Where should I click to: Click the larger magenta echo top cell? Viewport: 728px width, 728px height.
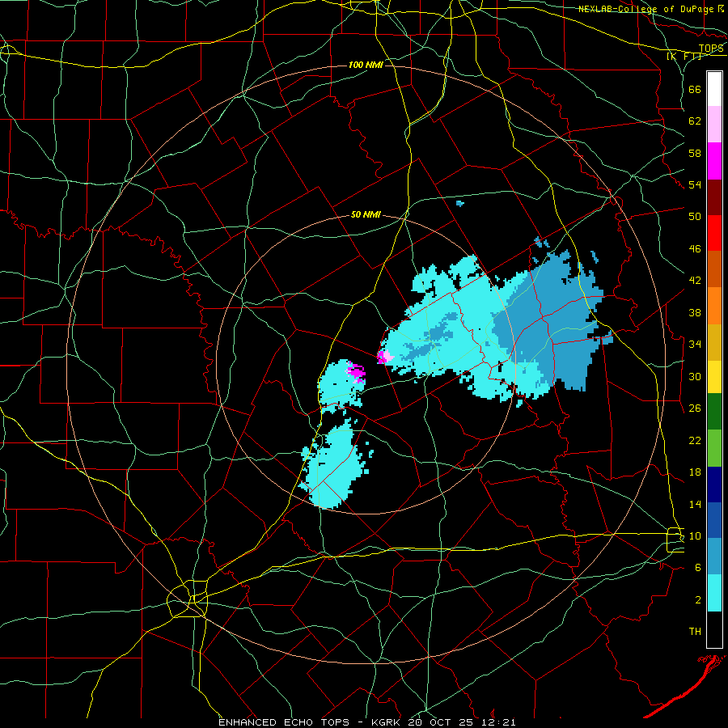(356, 372)
